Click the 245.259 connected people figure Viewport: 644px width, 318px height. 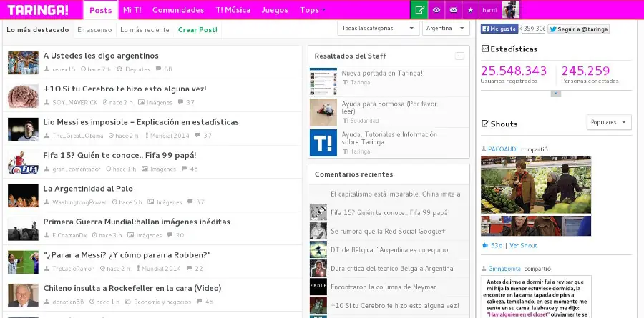coord(586,71)
